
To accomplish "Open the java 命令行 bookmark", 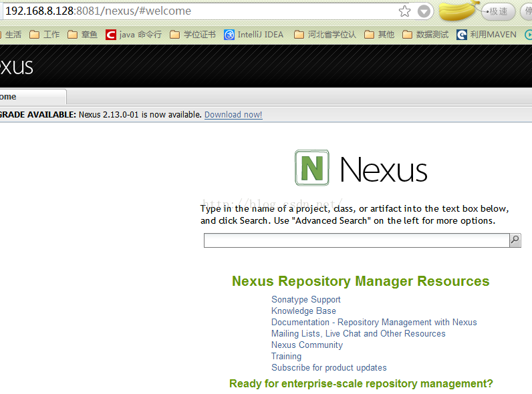I will tap(134, 35).
